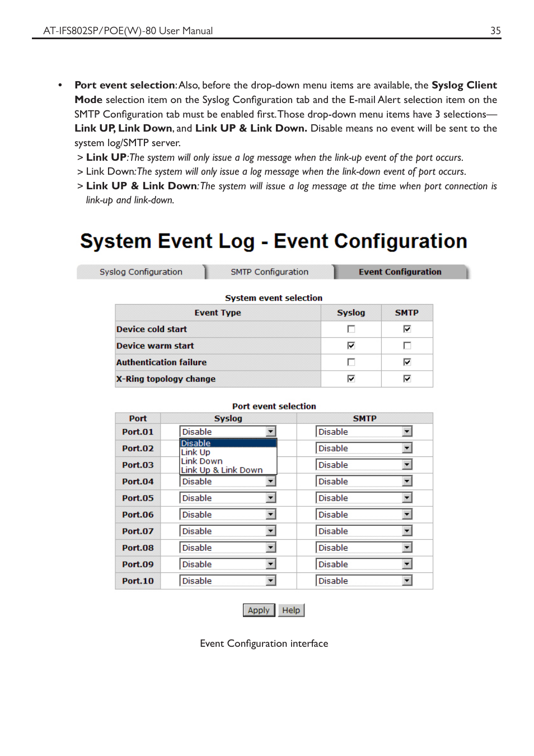Screen dimensions: 534x756
Task: Select the Event Configuration tab
Action: (x=400, y=272)
